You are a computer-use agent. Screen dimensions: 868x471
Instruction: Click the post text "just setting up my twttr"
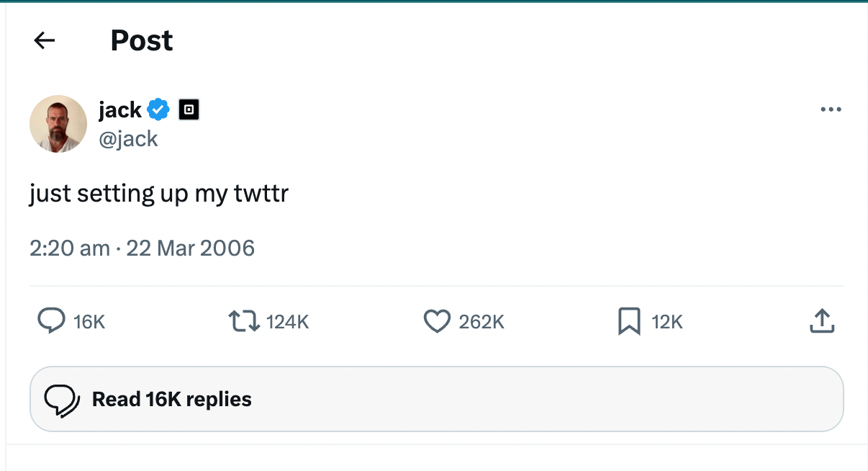[x=159, y=194]
